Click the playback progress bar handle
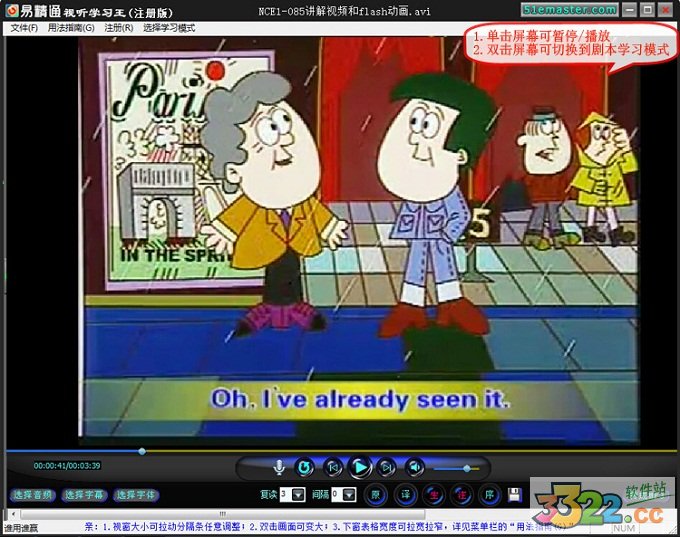 pyautogui.click(x=142, y=451)
